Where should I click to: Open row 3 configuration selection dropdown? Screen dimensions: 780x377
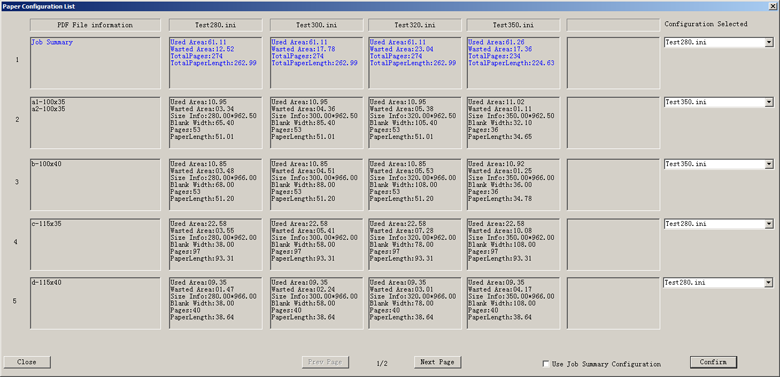(769, 164)
